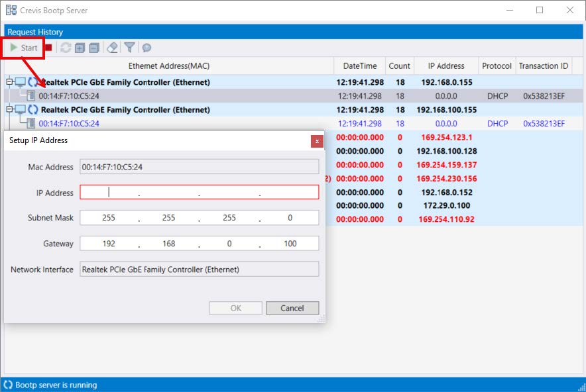Image resolution: width=586 pixels, height=392 pixels.
Task: Select the red IP address 169.254.159.137
Action: pyautogui.click(x=447, y=165)
